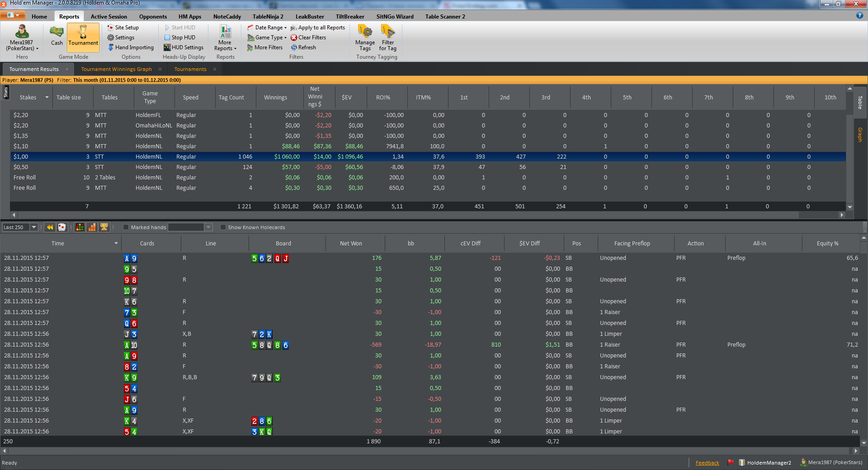Screen dimensions: 868x470
Task: Open the Last 250 hands dropdown
Action: click(x=33, y=227)
